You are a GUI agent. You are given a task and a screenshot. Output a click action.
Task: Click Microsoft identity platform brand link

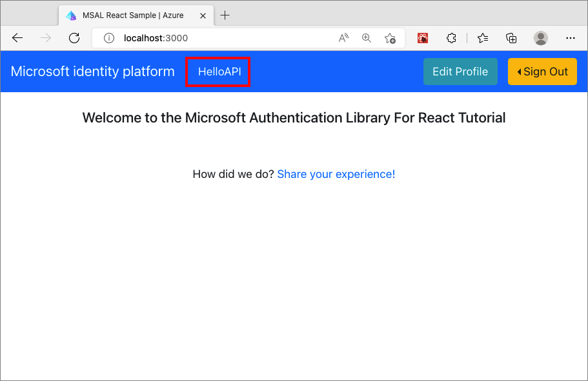coord(93,71)
